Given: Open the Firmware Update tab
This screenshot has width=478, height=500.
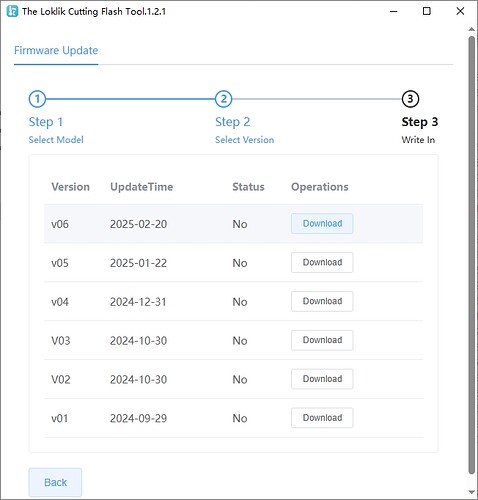Looking at the screenshot, I should (56, 51).
